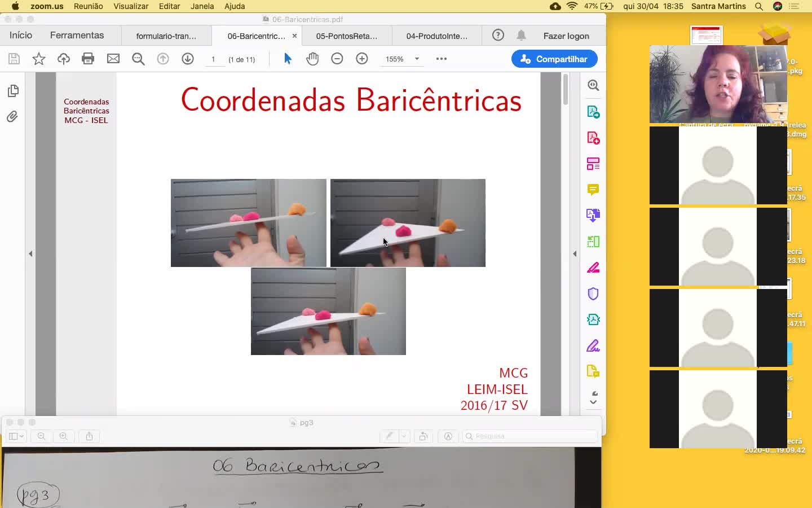Click the battery 47% indicator
This screenshot has height=508, width=812.
point(599,6)
